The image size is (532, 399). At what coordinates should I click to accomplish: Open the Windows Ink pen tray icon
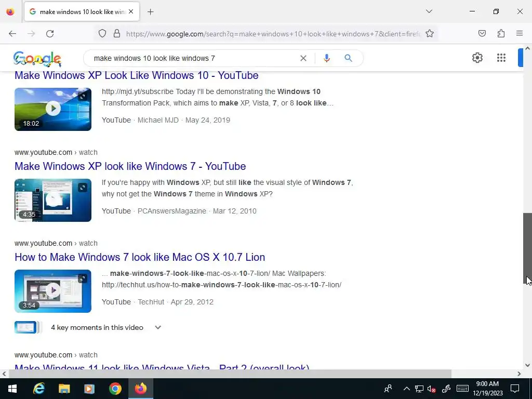coord(446,389)
